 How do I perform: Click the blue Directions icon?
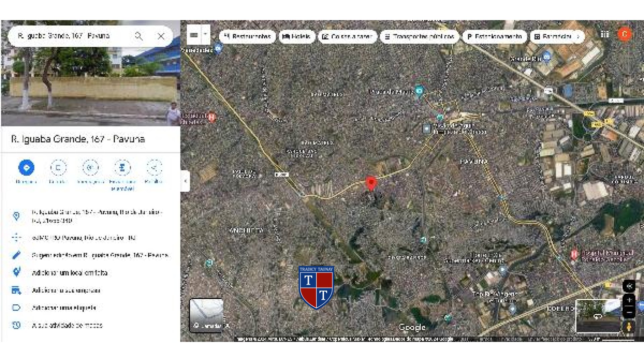26,168
